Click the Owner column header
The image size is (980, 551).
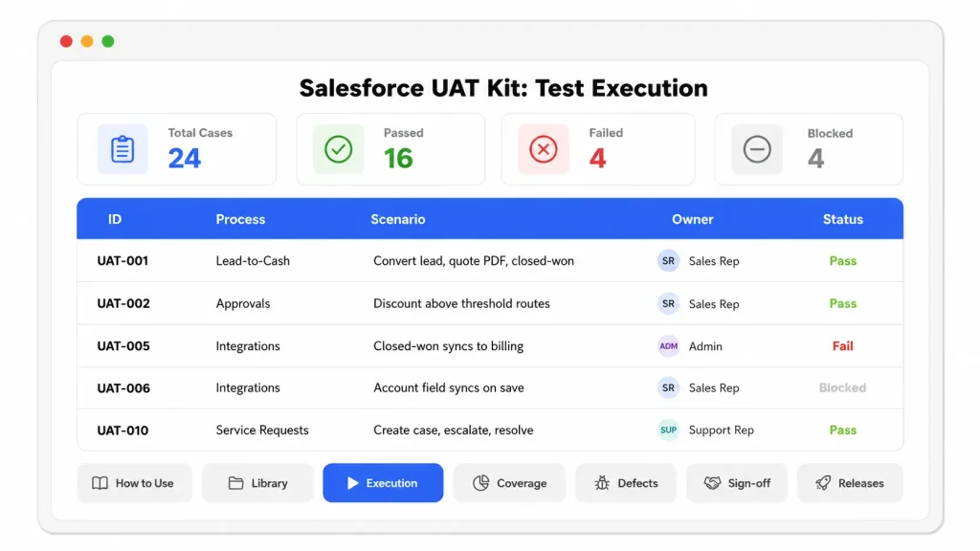[693, 219]
